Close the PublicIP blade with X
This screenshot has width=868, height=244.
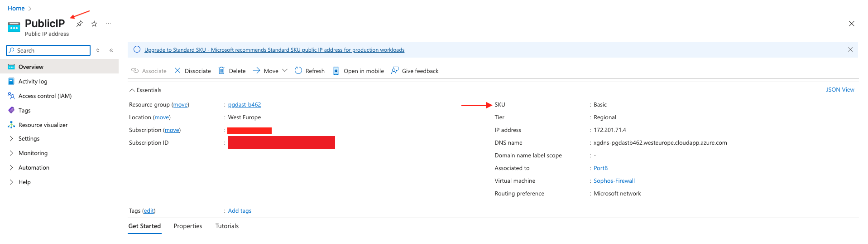[x=852, y=24]
